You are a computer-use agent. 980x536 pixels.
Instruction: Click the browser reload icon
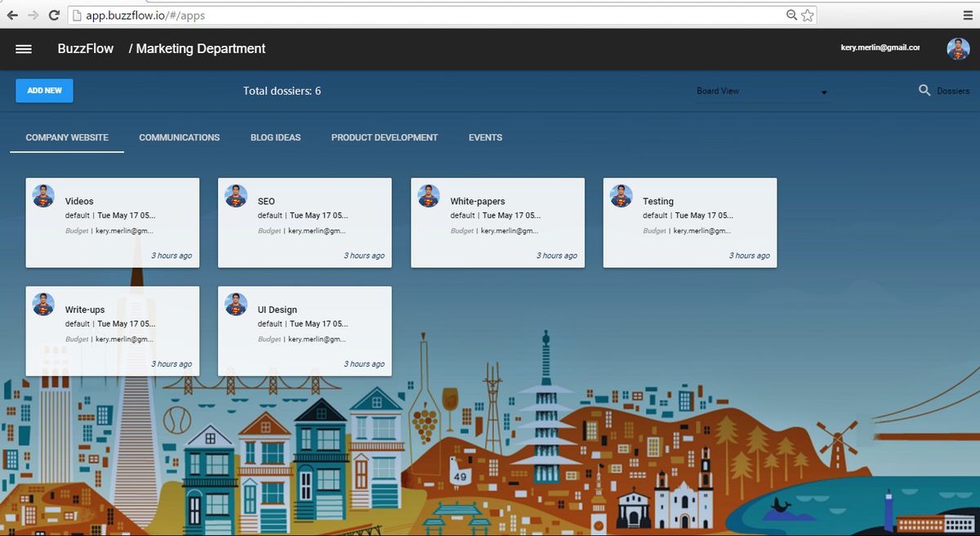pos(54,14)
